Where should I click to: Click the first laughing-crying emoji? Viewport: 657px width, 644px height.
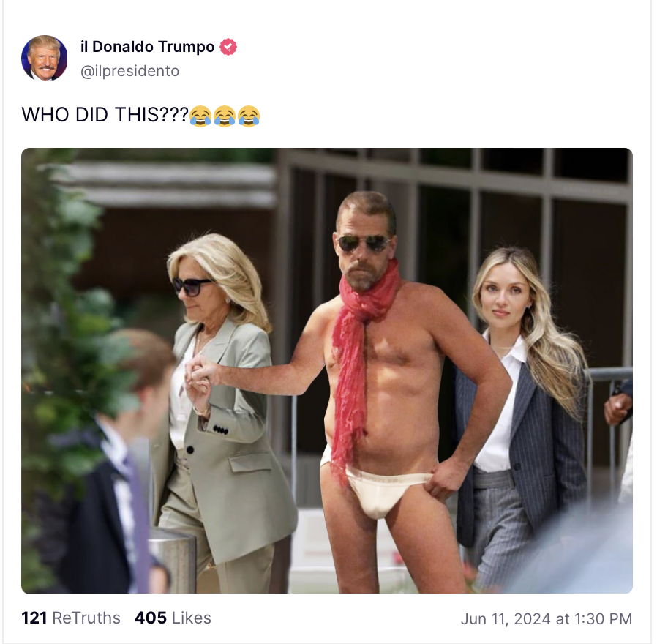(200, 116)
